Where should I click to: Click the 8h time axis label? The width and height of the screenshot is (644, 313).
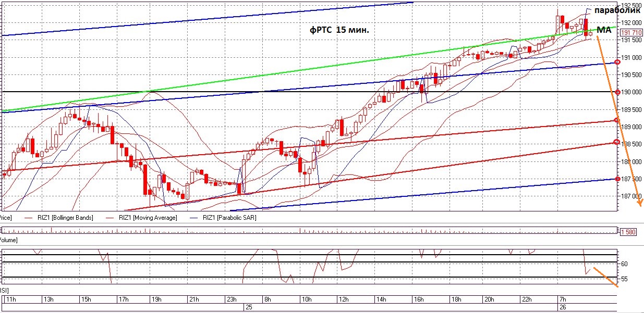click(268, 299)
